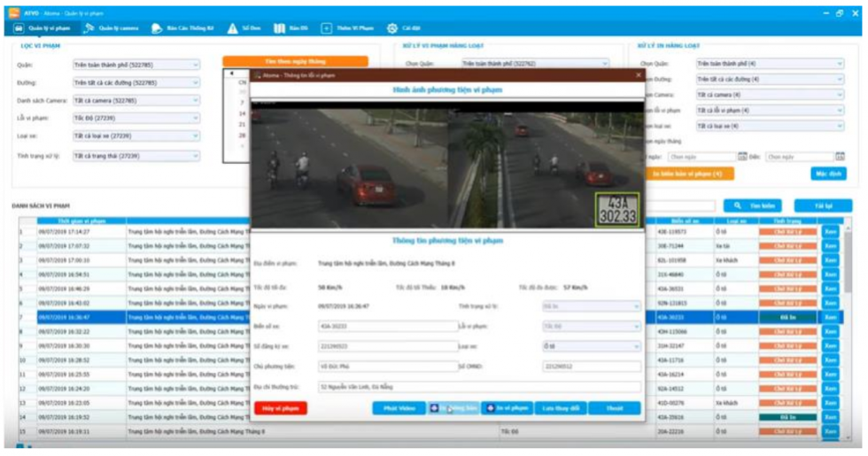The width and height of the screenshot is (868, 456).
Task: Click the Mặc định button
Action: tap(829, 174)
